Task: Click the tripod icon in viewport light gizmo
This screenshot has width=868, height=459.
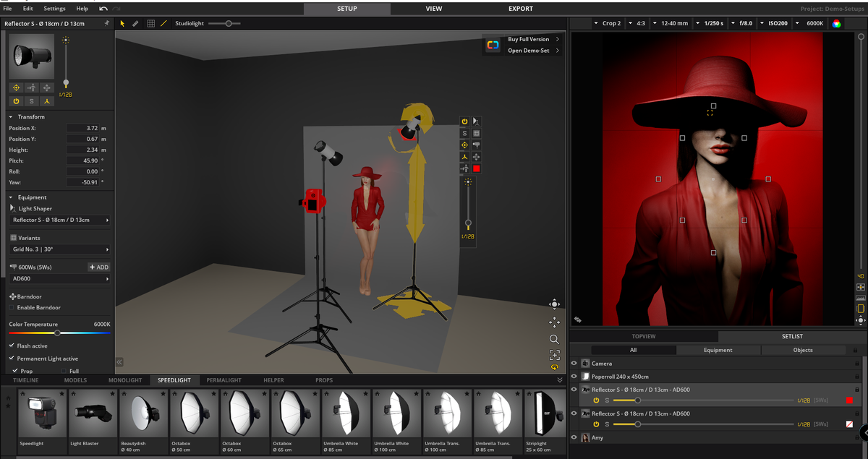Action: tap(464, 156)
